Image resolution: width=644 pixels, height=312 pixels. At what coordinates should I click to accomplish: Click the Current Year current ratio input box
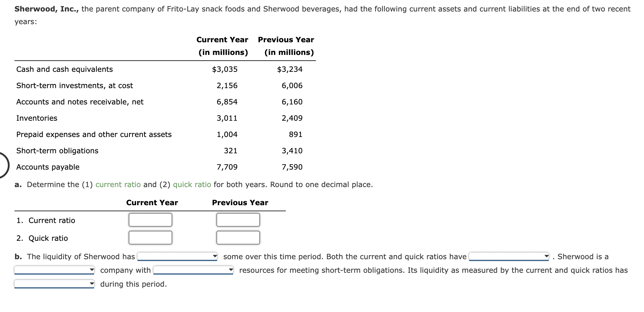(150, 220)
